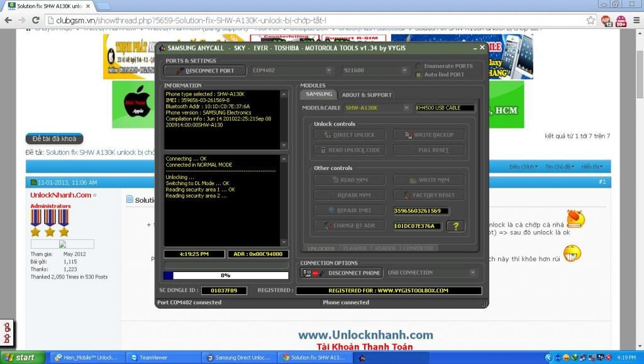Screen dimensions: 644x364
Task: Open the Adblock Plus extension icon
Action: 607,21
